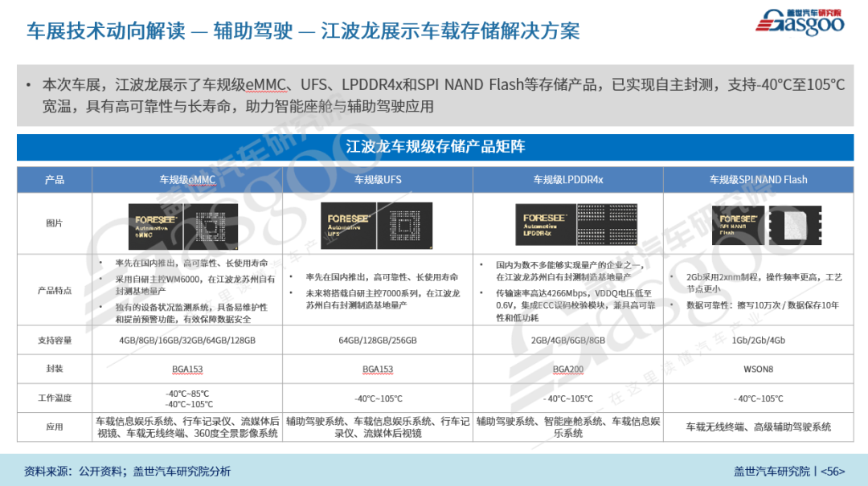Click the Gasgoo logo in the corner
Screen dimensions: 868x486
pyautogui.click(x=800, y=22)
